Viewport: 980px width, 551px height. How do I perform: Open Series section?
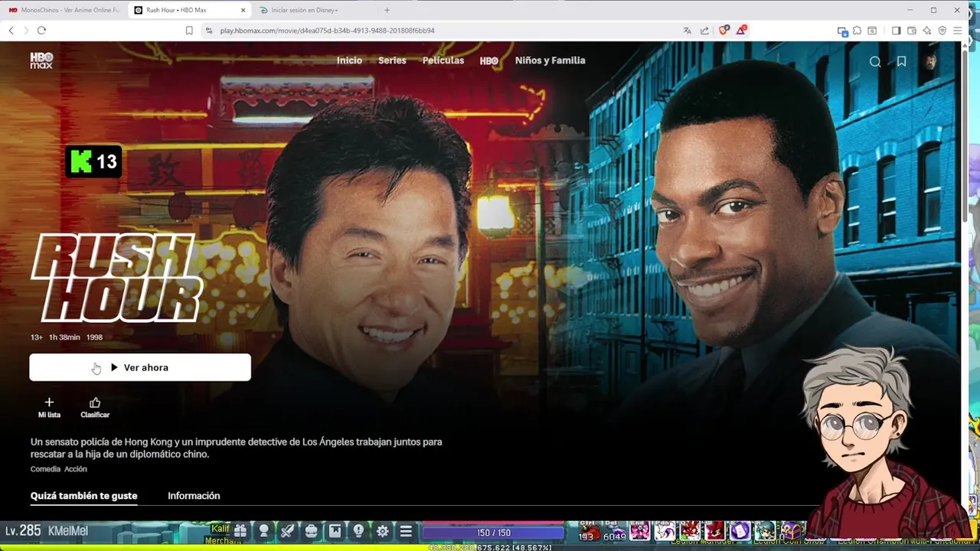392,60
